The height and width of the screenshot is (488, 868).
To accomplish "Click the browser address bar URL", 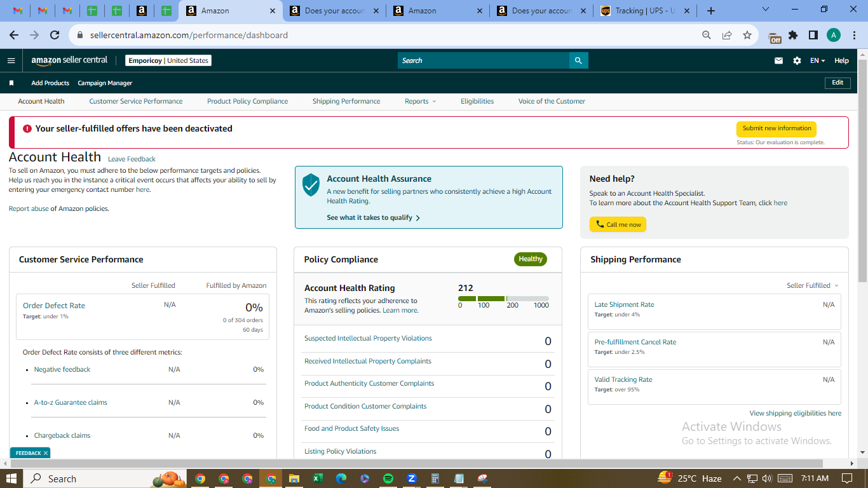I will click(189, 36).
